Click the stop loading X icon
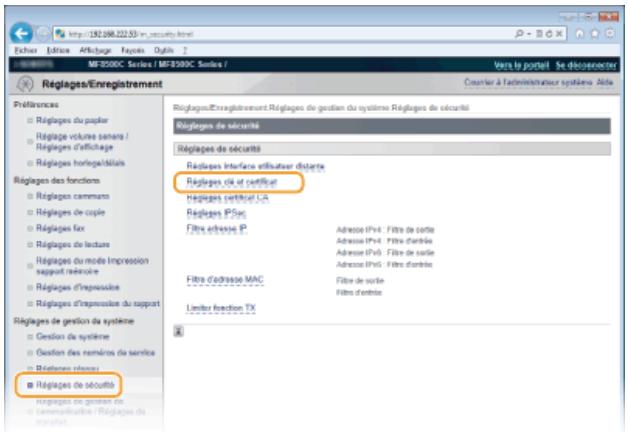 pos(559,34)
